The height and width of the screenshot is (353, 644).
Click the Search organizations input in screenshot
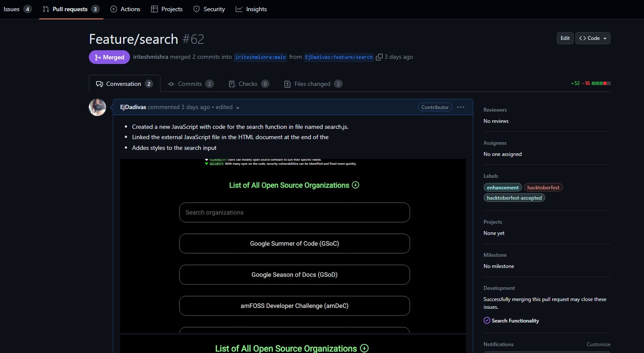pyautogui.click(x=294, y=213)
